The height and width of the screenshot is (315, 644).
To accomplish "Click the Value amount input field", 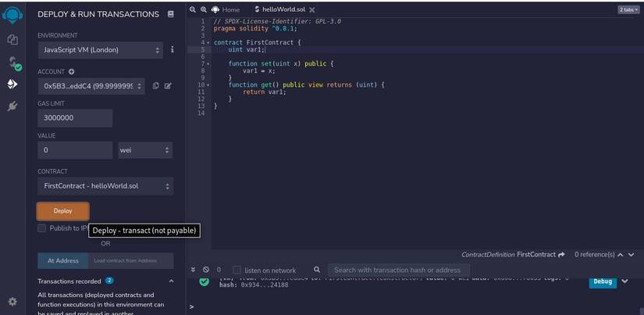I will (x=75, y=150).
